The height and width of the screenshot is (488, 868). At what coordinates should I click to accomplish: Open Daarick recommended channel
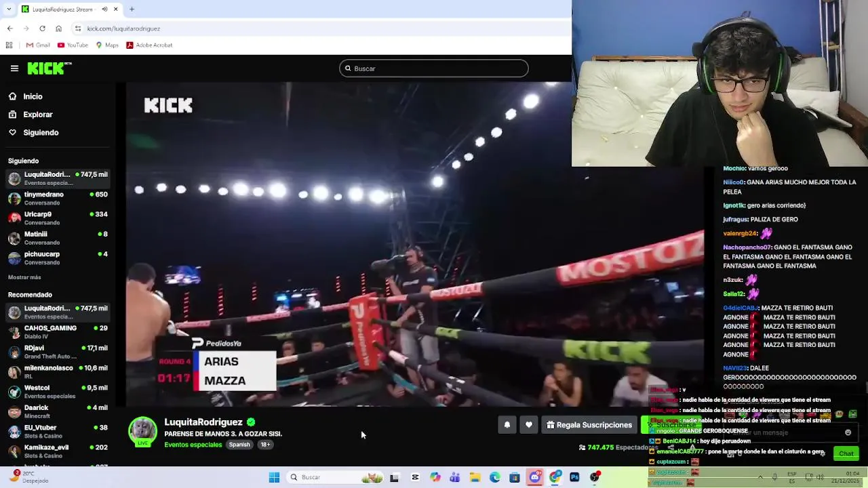pos(58,411)
